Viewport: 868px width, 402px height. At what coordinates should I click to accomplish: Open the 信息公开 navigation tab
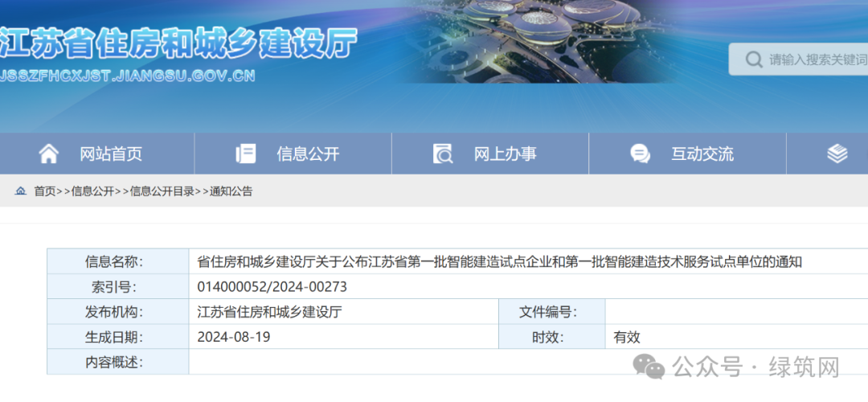[293, 154]
